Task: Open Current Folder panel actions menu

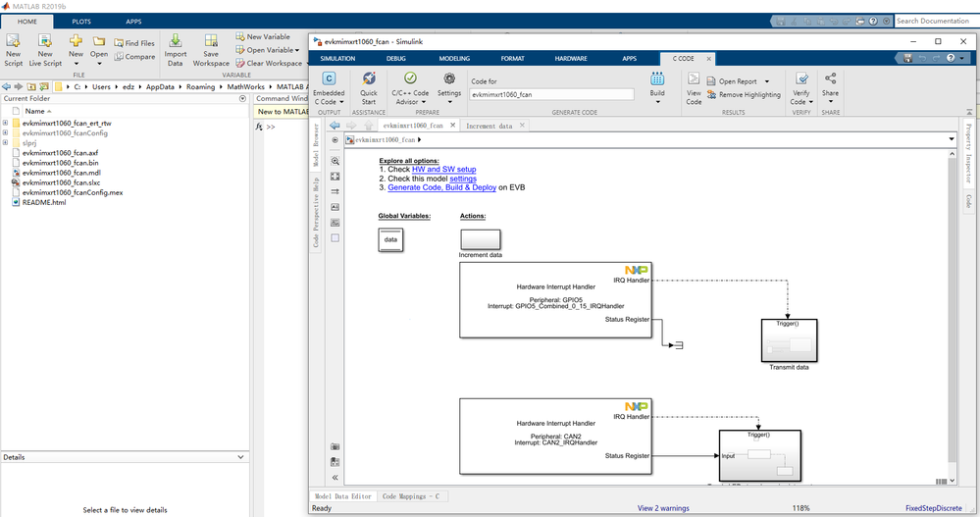Action: 242,99
